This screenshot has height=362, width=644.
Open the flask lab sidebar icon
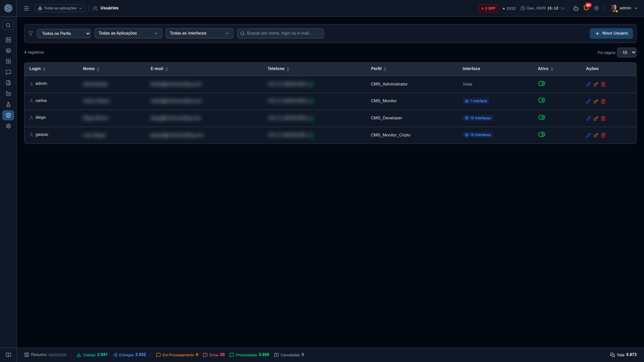point(8,104)
